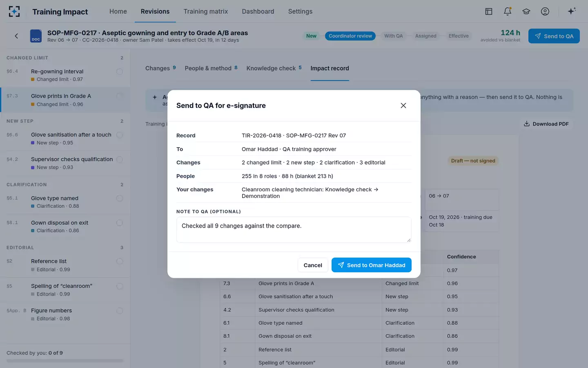The image size is (588, 368).
Task: Click the Draft — not signed badge
Action: click(x=473, y=161)
